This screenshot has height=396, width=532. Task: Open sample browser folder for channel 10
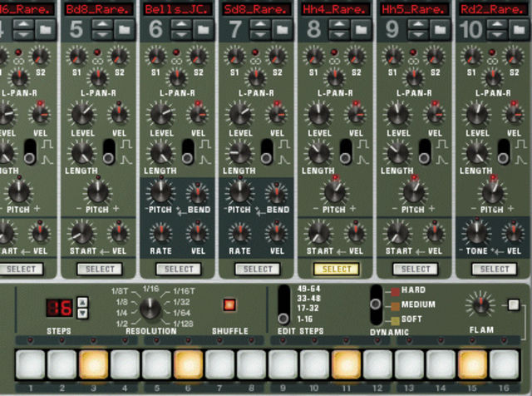[x=520, y=30]
